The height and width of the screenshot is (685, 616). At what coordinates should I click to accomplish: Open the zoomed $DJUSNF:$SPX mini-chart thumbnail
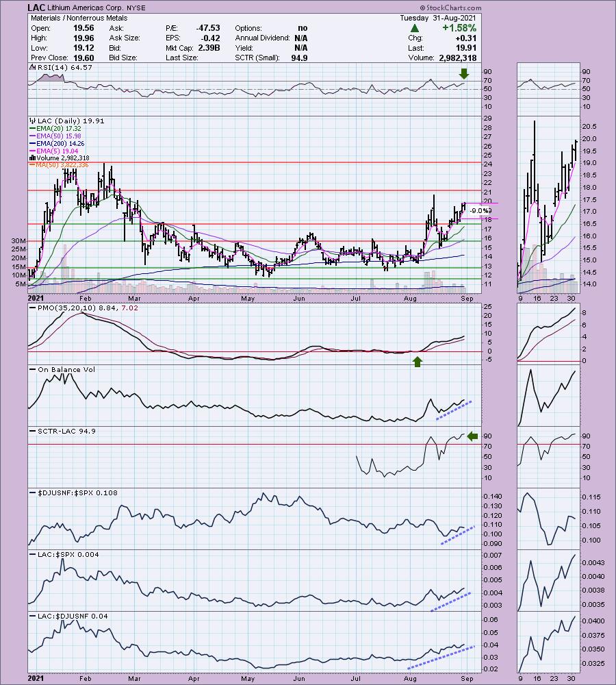[x=548, y=519]
